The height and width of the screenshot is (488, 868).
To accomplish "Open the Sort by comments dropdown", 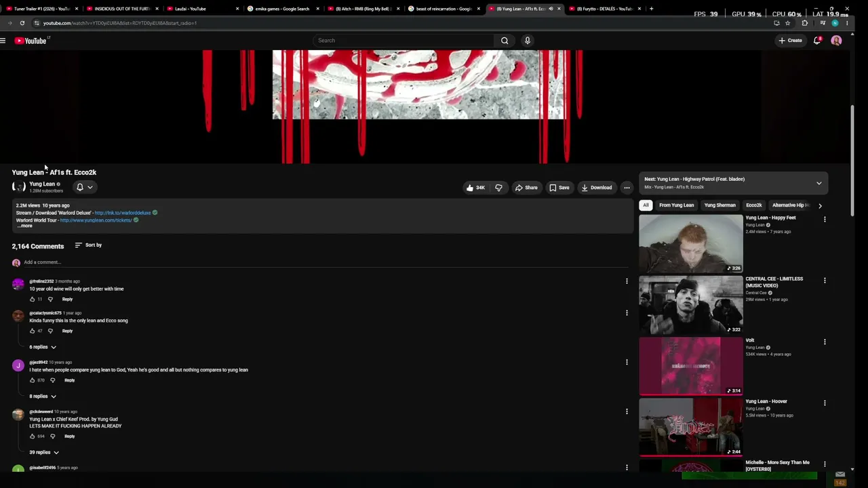I will (88, 245).
